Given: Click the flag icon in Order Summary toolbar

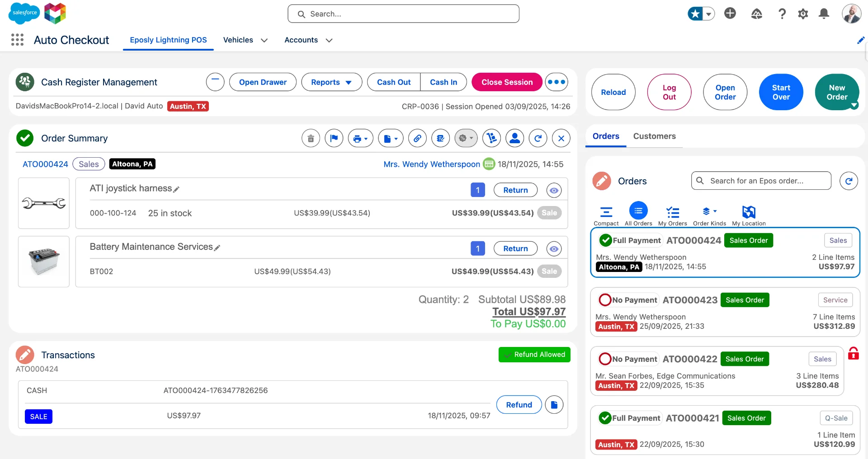Looking at the screenshot, I should point(334,139).
